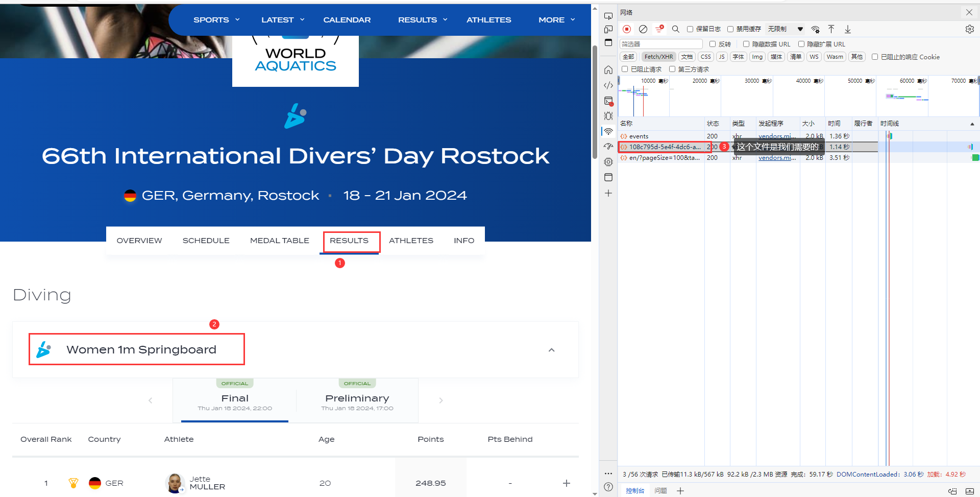Open the vendors.mi... initiator link for events

pos(777,136)
